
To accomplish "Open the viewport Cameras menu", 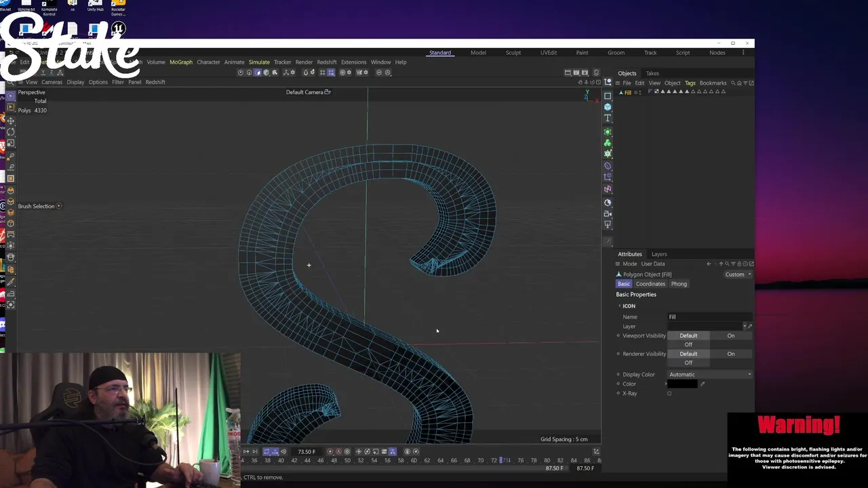I will pyautogui.click(x=52, y=82).
